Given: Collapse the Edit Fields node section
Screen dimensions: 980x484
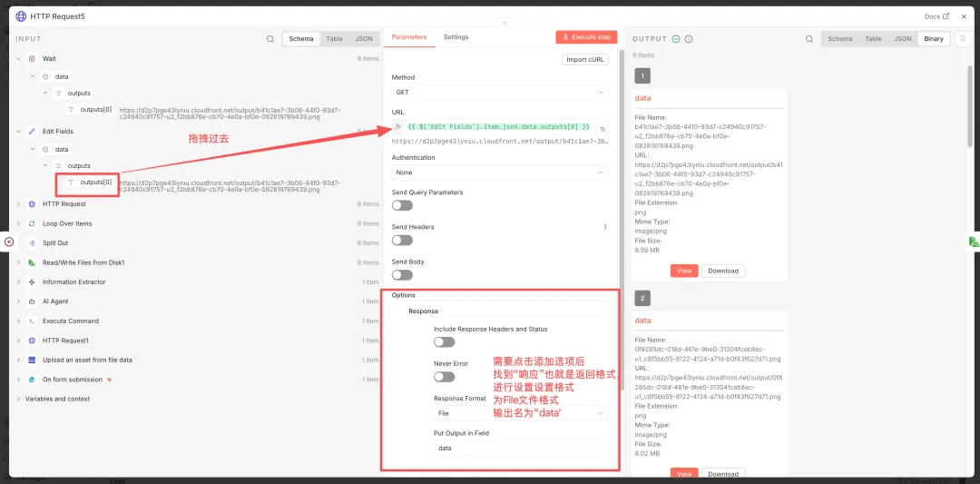Looking at the screenshot, I should (19, 132).
